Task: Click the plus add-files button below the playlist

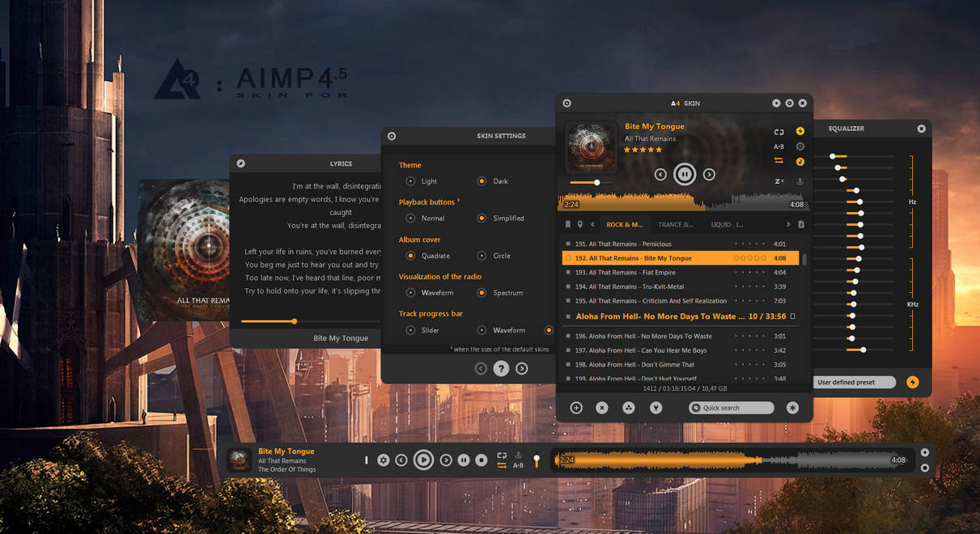Action: click(576, 408)
